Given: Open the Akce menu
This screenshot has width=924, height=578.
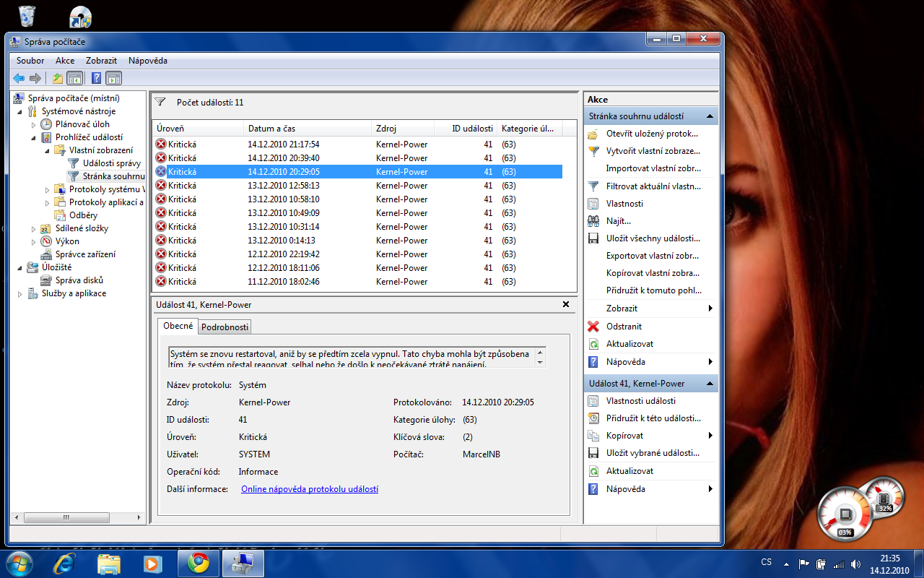Looking at the screenshot, I should click(65, 61).
